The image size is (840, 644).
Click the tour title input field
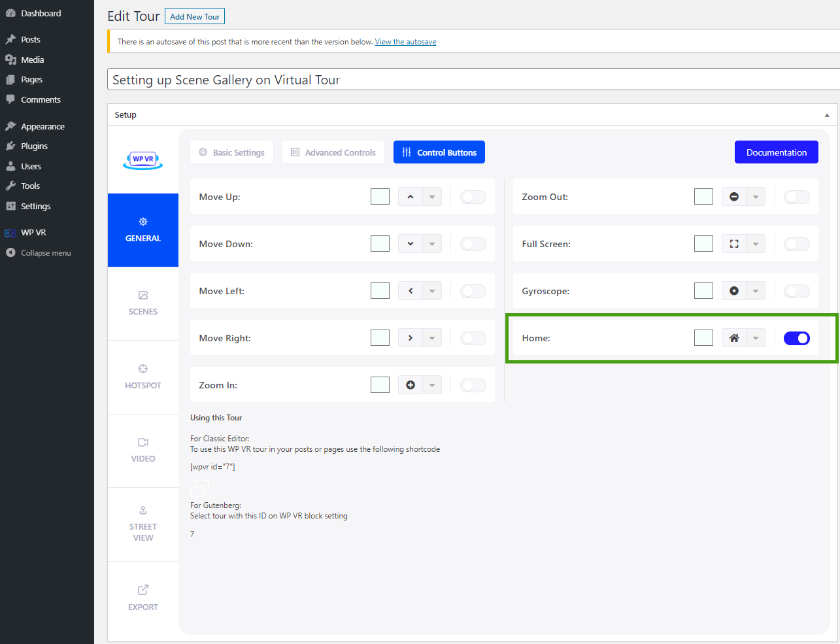point(473,80)
